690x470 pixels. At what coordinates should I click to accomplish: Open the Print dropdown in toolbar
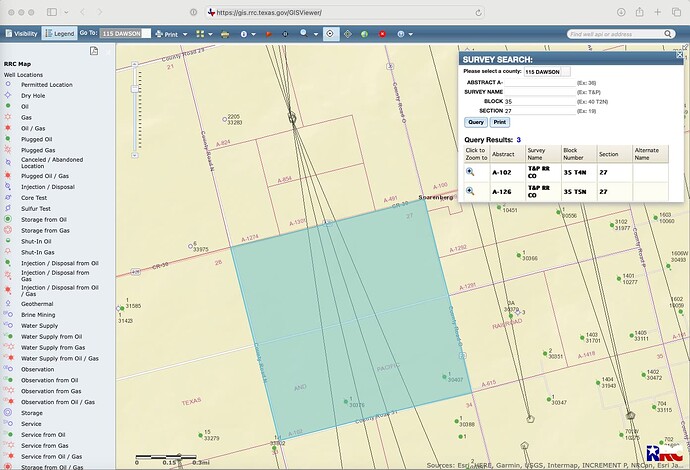pos(173,33)
